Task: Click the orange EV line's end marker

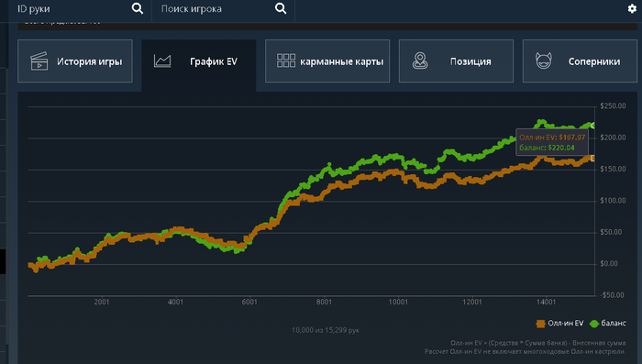Action: pos(592,158)
